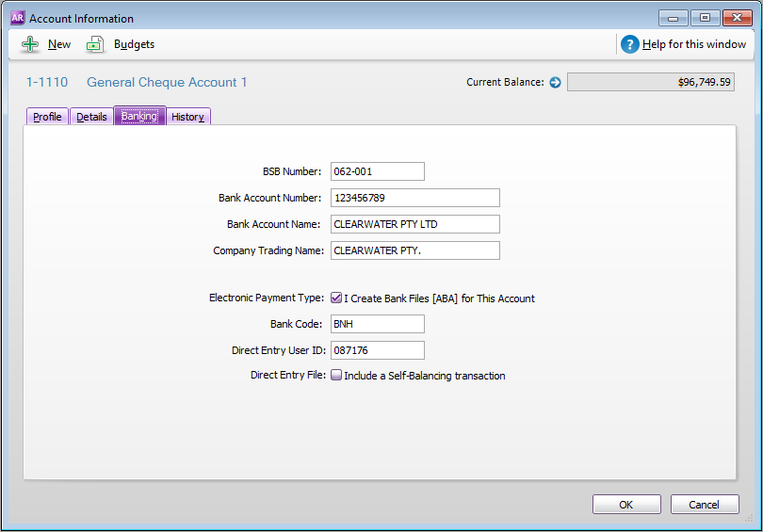Edit the Bank Code field

pyautogui.click(x=377, y=324)
